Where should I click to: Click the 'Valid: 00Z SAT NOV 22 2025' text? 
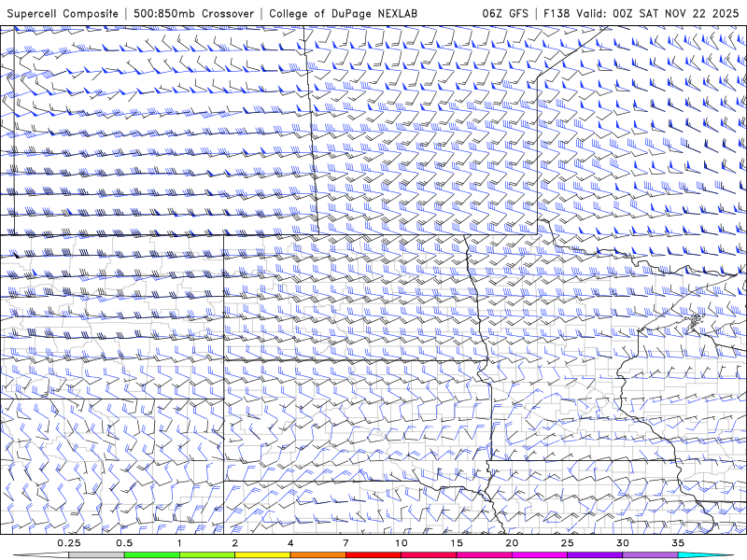(657, 13)
